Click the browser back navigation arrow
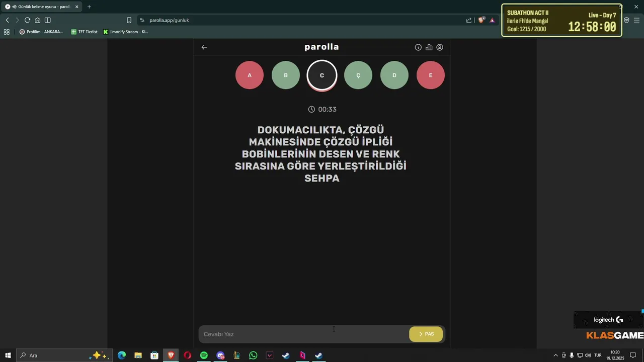The height and width of the screenshot is (362, 644). (x=7, y=20)
